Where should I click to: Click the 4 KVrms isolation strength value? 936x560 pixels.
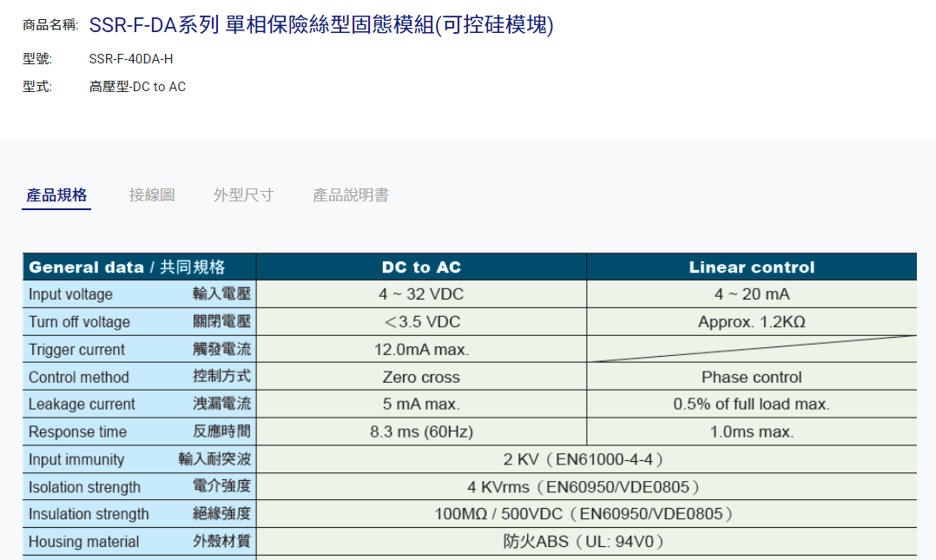pyautogui.click(x=586, y=487)
